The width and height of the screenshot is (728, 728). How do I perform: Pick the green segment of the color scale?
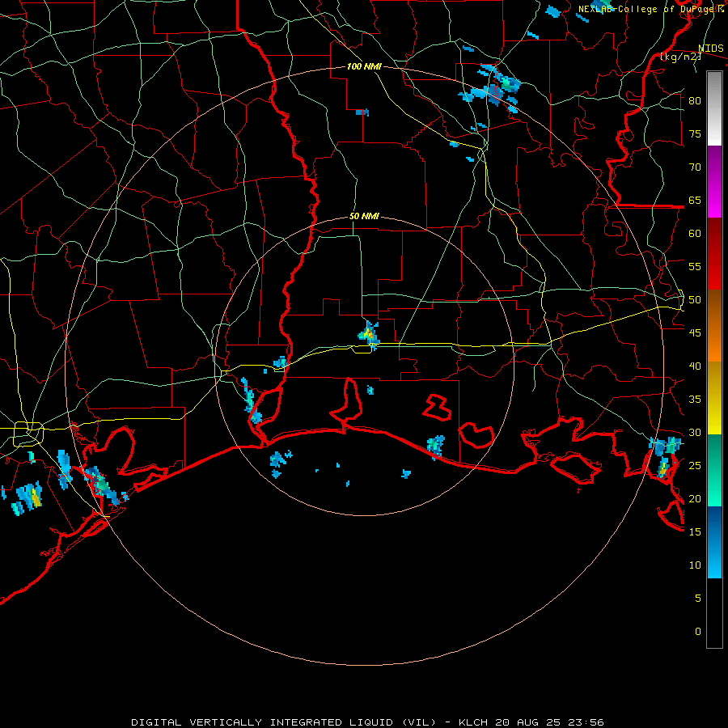click(714, 470)
